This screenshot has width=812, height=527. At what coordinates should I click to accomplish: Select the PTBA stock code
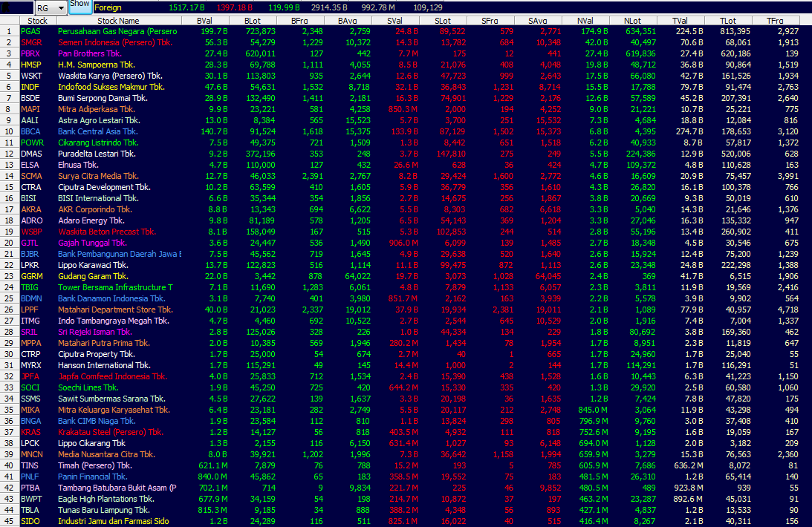click(30, 487)
